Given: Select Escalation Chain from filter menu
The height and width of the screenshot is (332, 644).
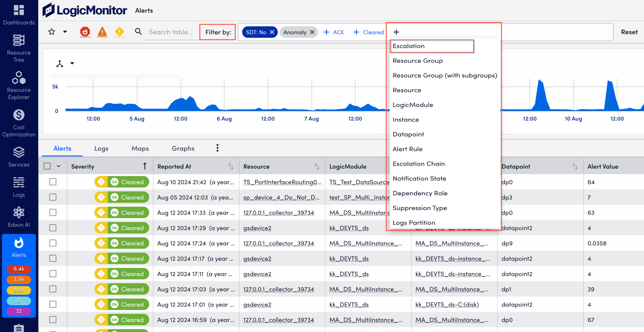Looking at the screenshot, I should (x=418, y=164).
